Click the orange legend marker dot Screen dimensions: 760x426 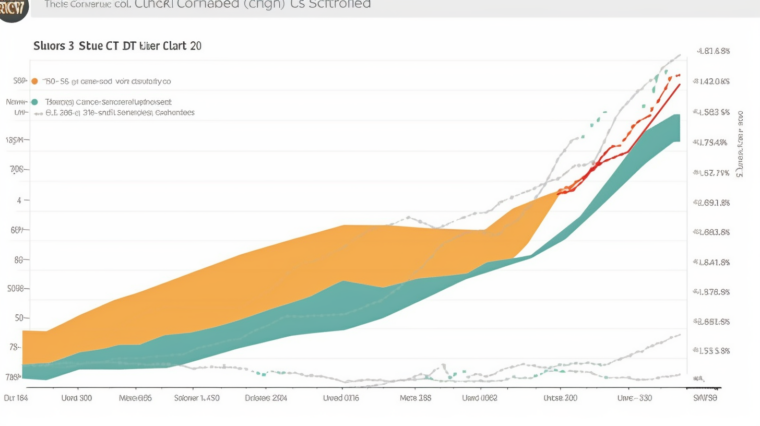tap(35, 80)
